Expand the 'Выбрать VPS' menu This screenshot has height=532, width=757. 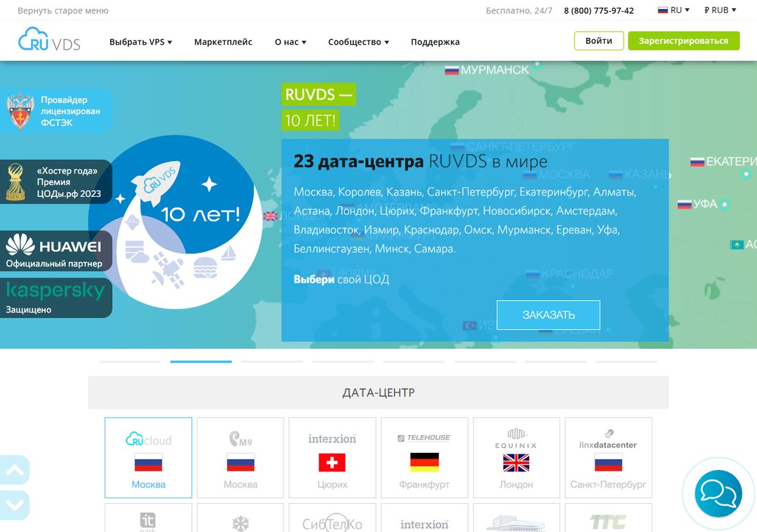click(x=140, y=42)
